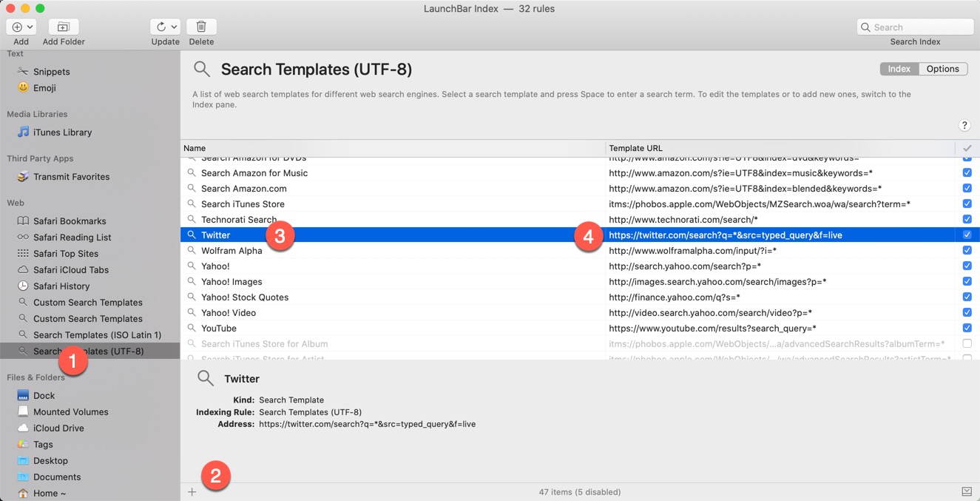Click the Delete trash icon
The width and height of the screenshot is (980, 501).
pyautogui.click(x=201, y=27)
